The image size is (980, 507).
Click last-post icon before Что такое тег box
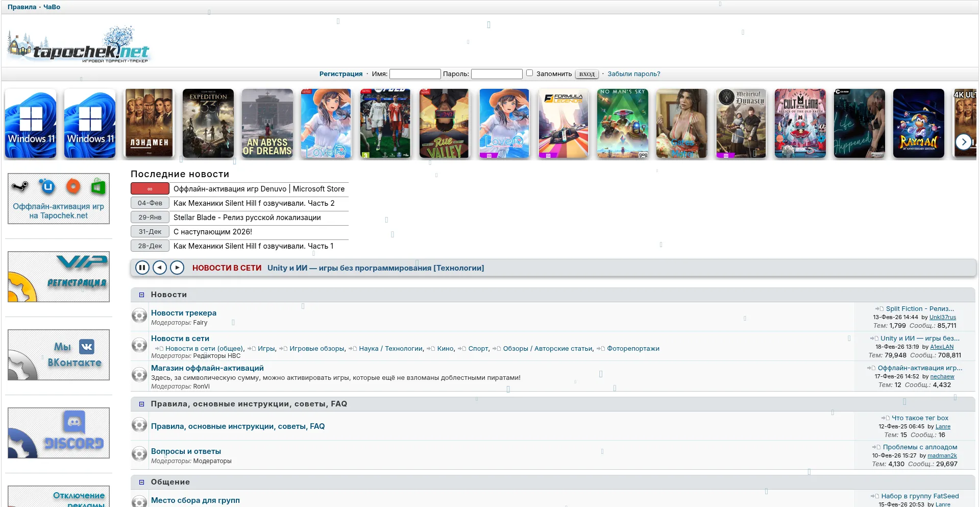(x=886, y=418)
